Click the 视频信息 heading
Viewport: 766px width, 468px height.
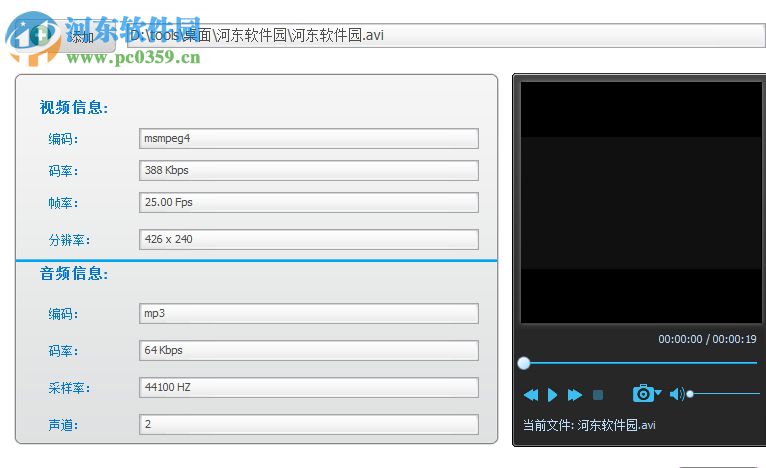point(74,107)
